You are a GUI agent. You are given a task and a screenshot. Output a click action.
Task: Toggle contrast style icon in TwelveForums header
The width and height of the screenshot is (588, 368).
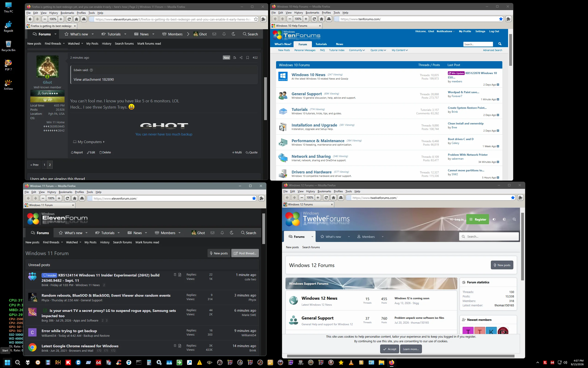[504, 219]
